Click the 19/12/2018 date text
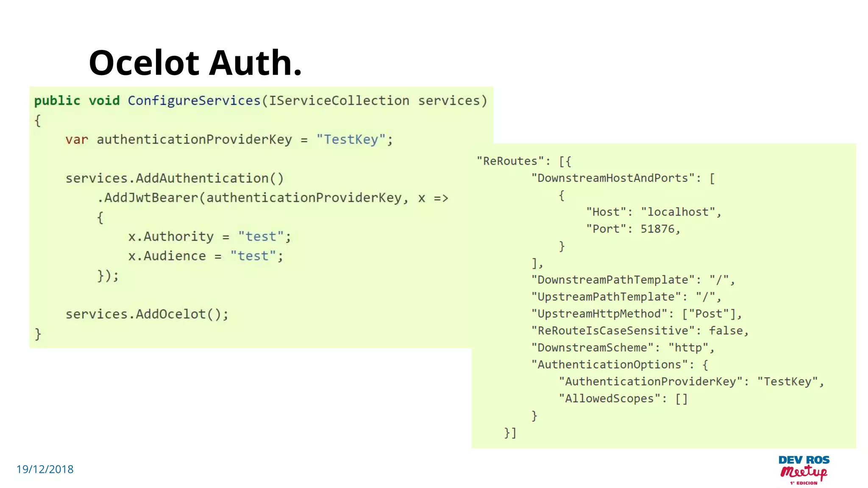The width and height of the screenshot is (868, 488). click(x=45, y=469)
